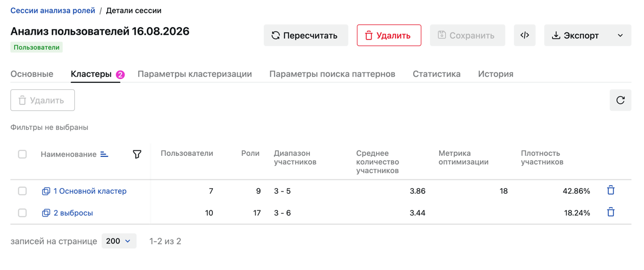Click the refresh table icon button
Image resolution: width=644 pixels, height=270 pixels.
(620, 100)
